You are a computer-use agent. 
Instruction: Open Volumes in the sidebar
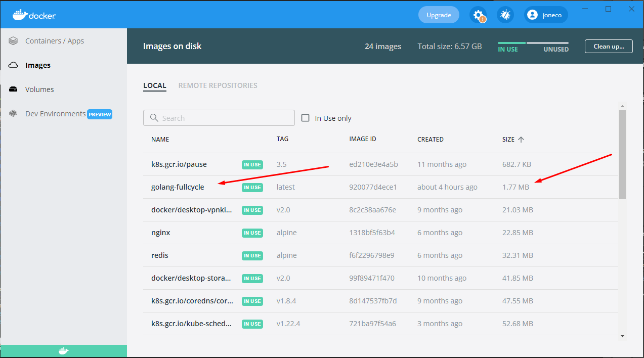39,89
